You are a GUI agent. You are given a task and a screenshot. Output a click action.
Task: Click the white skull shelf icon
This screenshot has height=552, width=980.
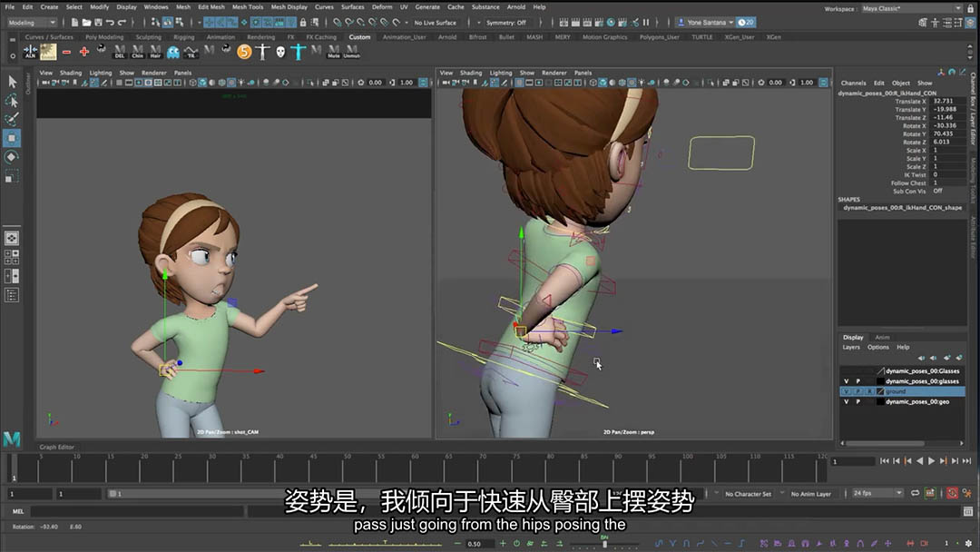280,52
